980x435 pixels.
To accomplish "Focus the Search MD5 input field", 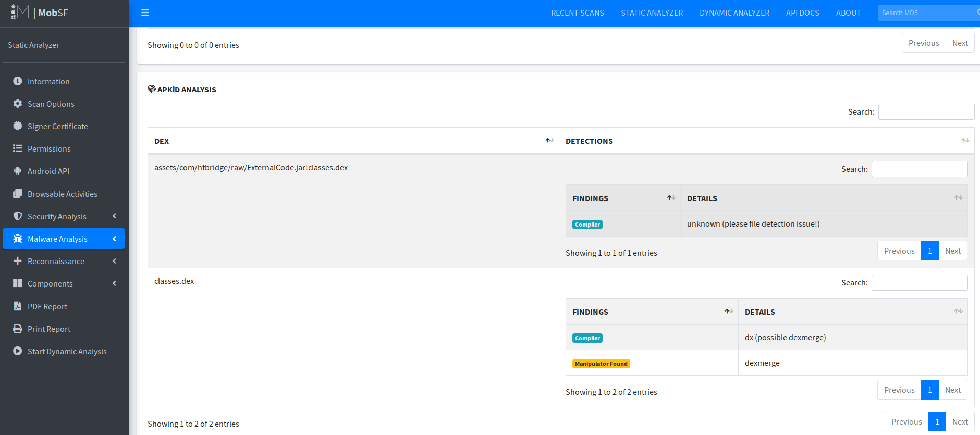I will click(x=926, y=13).
